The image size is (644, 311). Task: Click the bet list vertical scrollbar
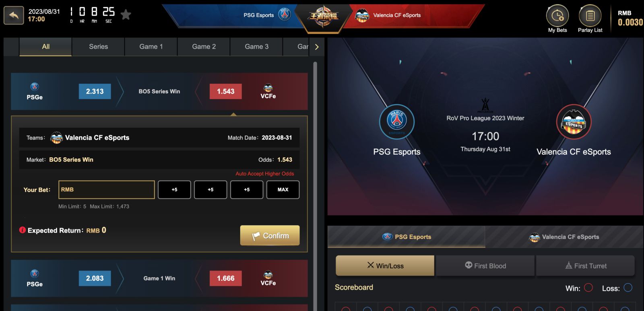click(x=315, y=181)
